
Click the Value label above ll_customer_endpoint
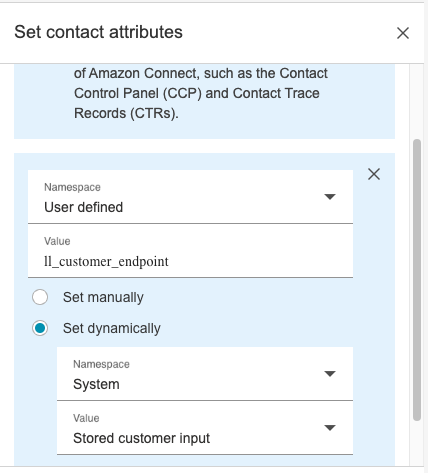(57, 241)
